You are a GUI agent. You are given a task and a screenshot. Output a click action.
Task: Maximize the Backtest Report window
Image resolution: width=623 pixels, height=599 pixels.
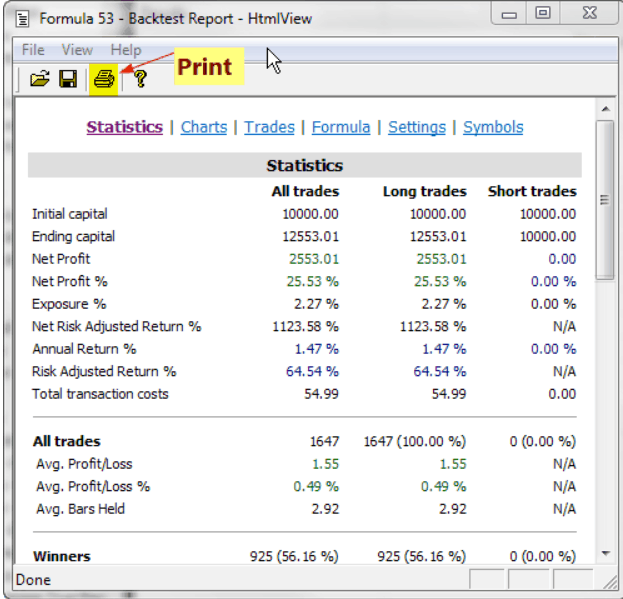[x=543, y=14]
